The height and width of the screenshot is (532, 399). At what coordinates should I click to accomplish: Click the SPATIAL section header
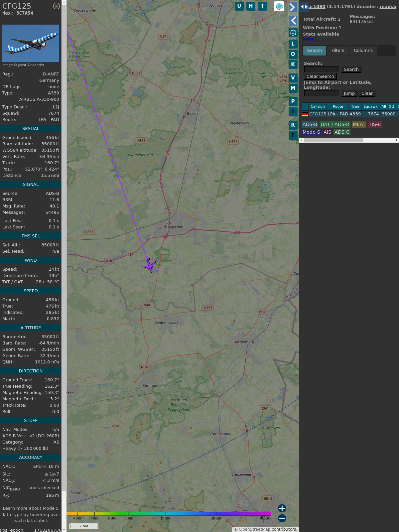click(x=31, y=129)
